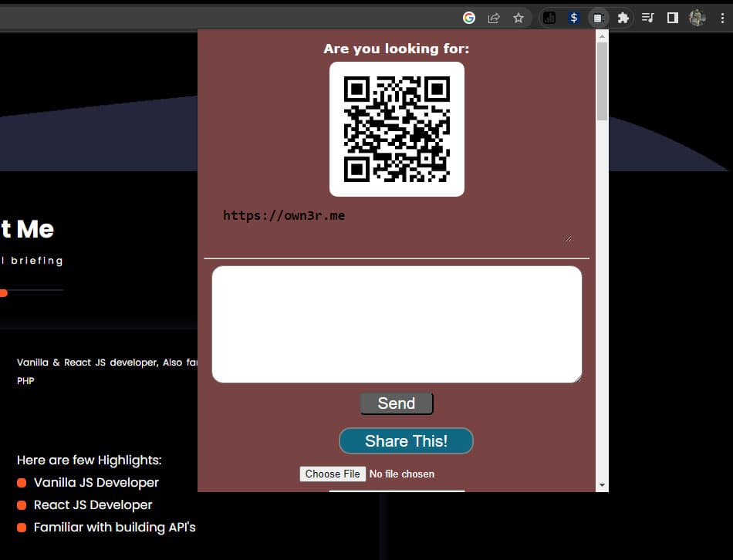733x560 pixels.
Task: Open the dollar sign extension
Action: (x=573, y=17)
